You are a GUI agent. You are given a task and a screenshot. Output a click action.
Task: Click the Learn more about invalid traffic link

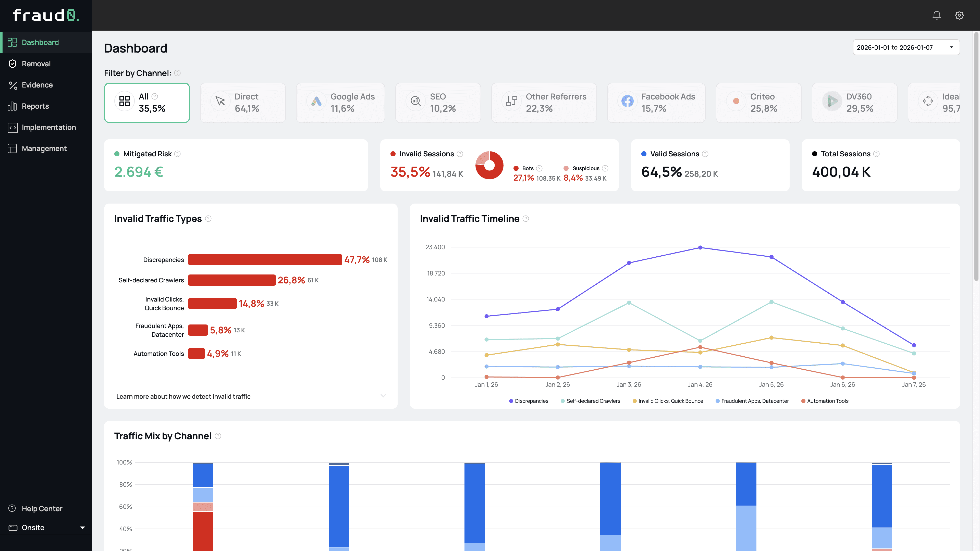point(183,396)
